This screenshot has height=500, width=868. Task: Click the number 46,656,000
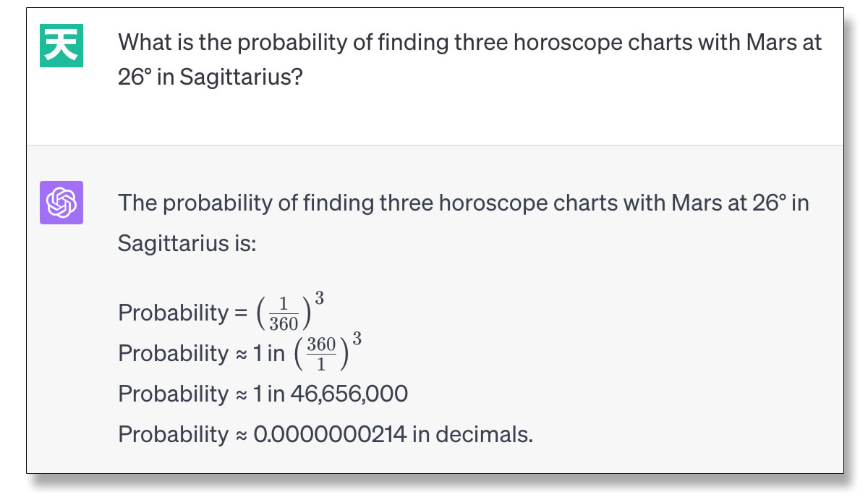coord(349,394)
